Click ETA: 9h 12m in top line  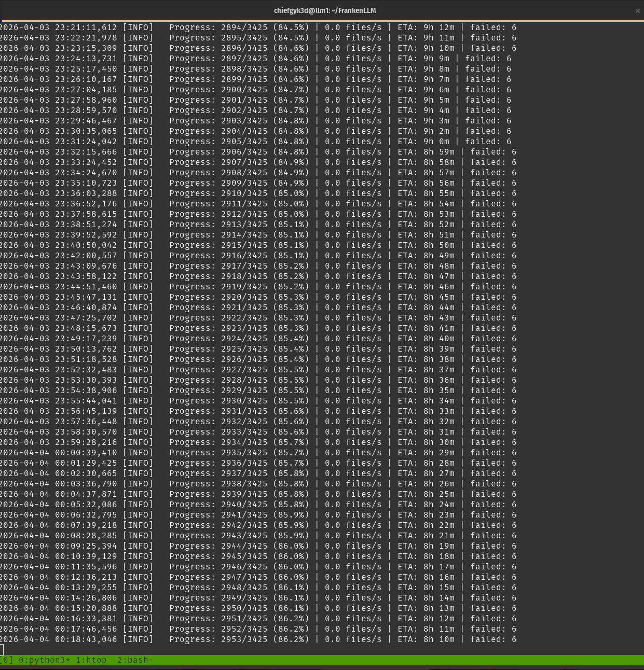[x=426, y=27]
